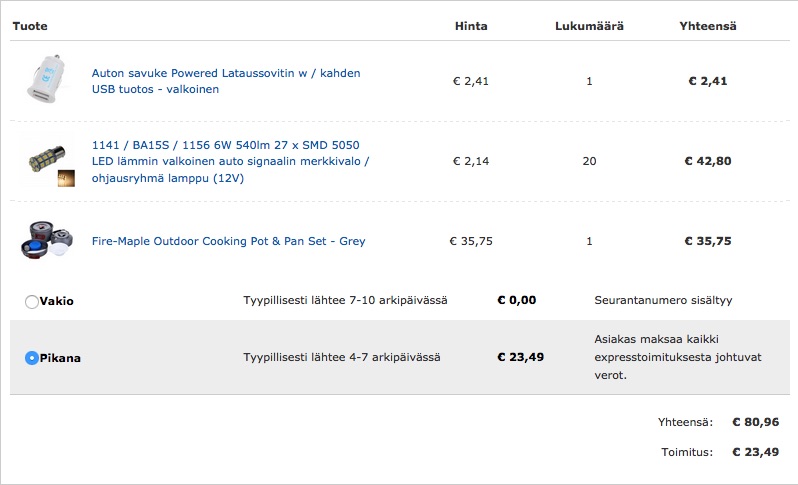The width and height of the screenshot is (798, 485).
Task: Click the Pikana shipping label text
Action: click(x=60, y=358)
